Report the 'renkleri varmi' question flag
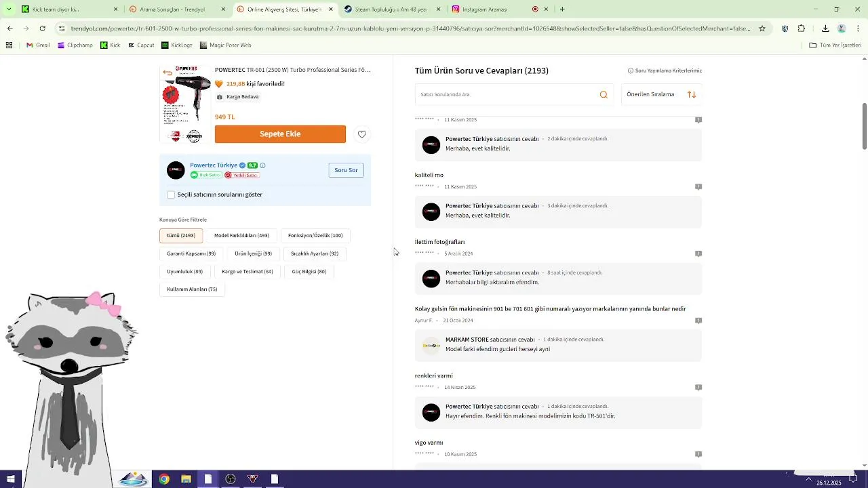Viewport: 868px width, 488px height. click(698, 388)
